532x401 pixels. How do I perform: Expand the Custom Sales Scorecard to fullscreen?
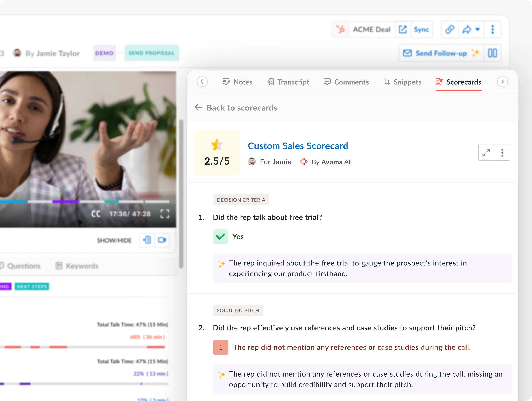tap(486, 152)
